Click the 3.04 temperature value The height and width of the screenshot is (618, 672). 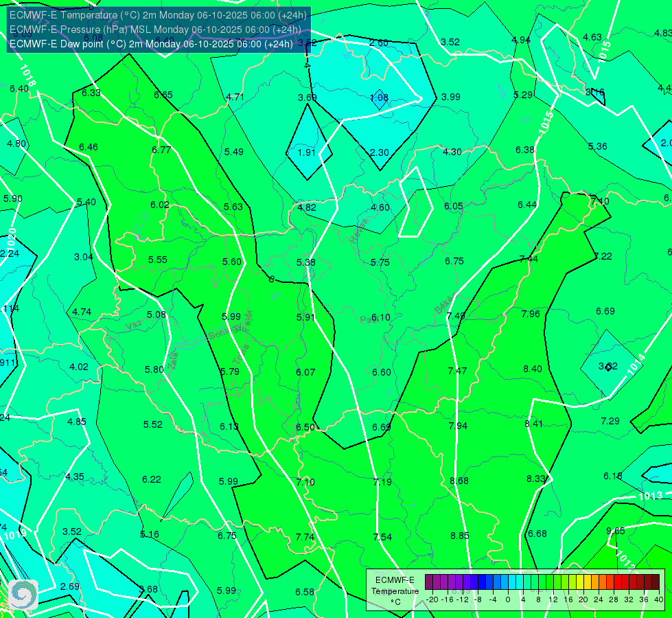click(x=84, y=257)
